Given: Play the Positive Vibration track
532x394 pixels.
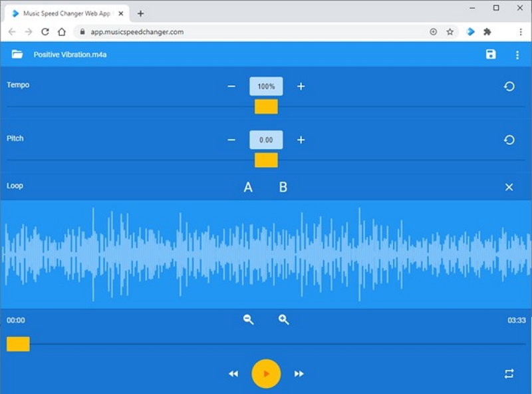Looking at the screenshot, I should click(x=265, y=373).
